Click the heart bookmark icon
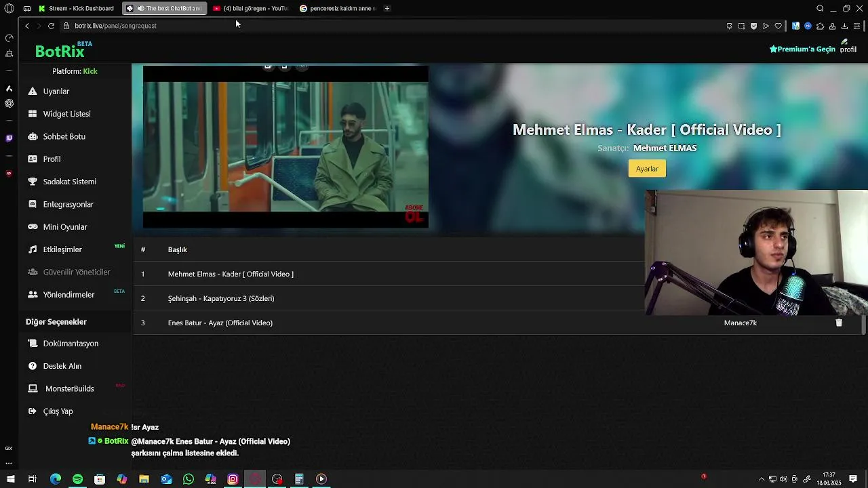Screen dimensions: 868x488 778,26
